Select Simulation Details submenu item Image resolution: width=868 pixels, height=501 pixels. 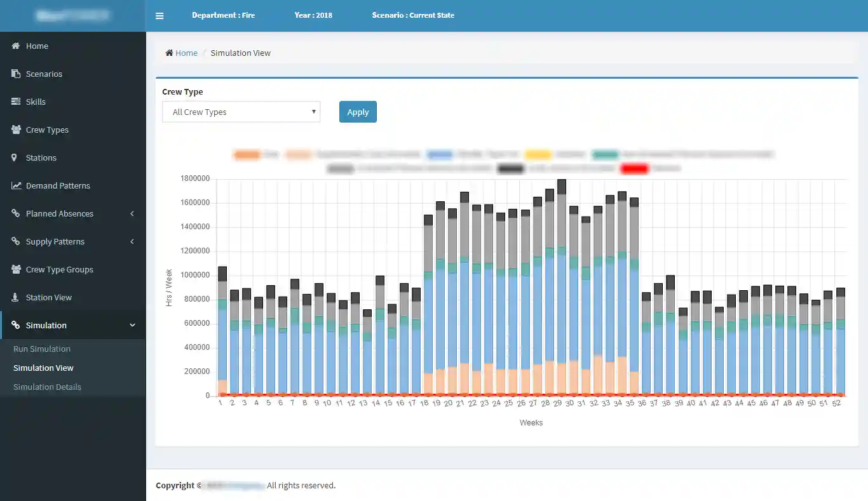click(x=47, y=387)
